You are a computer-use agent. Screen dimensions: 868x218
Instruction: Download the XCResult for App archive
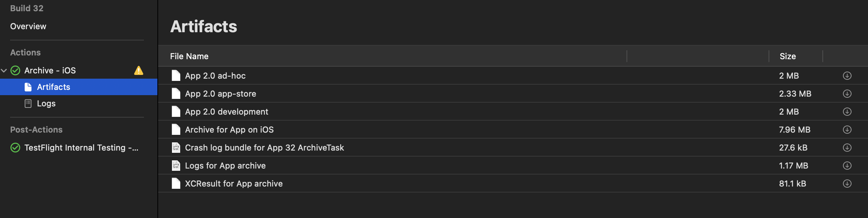point(848,184)
